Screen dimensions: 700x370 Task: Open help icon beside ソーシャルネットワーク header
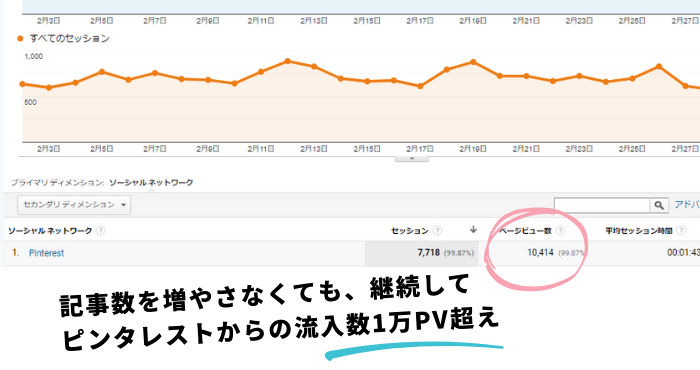pyautogui.click(x=101, y=231)
